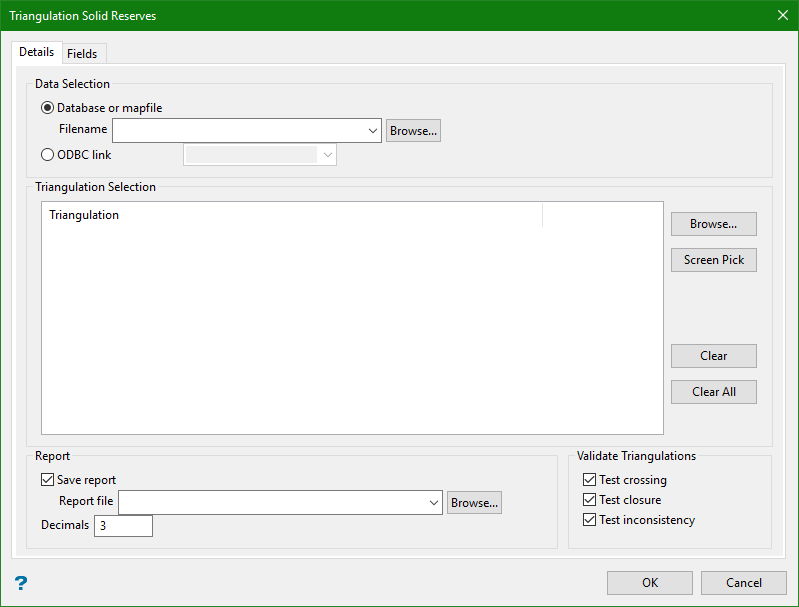Select the ODBC link radio button
The image size is (799, 607).
(x=48, y=155)
